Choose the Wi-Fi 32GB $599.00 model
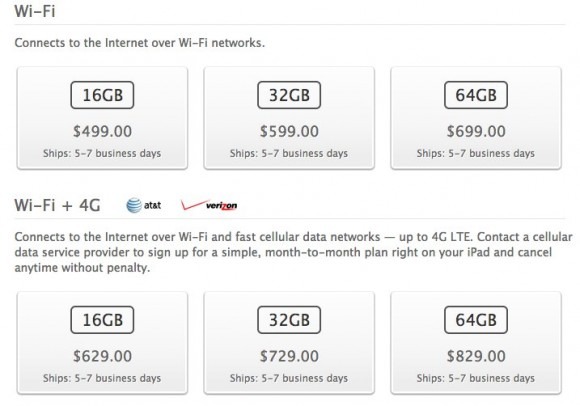The image size is (580, 406). (x=289, y=118)
